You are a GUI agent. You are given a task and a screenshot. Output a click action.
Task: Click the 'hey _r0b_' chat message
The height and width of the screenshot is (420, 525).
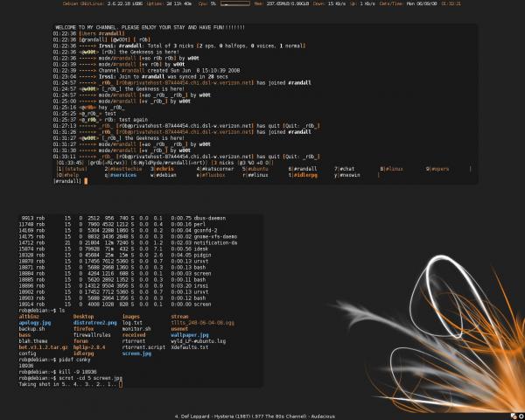pyautogui.click(x=88, y=108)
